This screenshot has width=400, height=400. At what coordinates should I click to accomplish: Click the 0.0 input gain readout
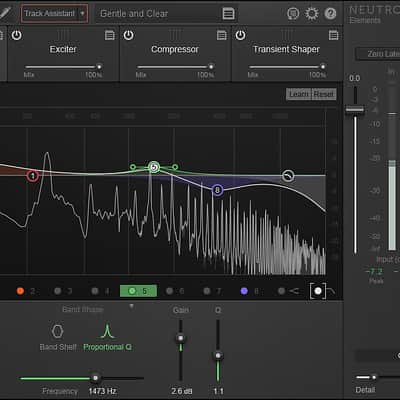(x=354, y=78)
